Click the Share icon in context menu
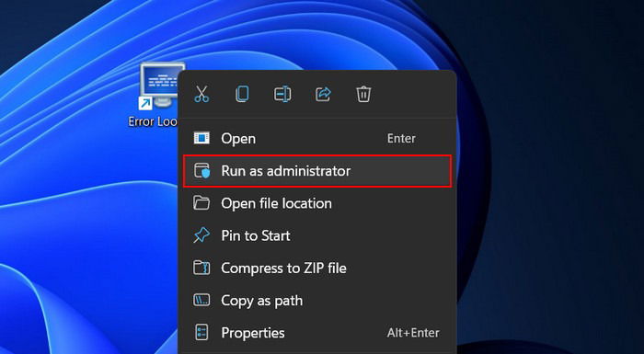The height and width of the screenshot is (354, 644). [323, 94]
